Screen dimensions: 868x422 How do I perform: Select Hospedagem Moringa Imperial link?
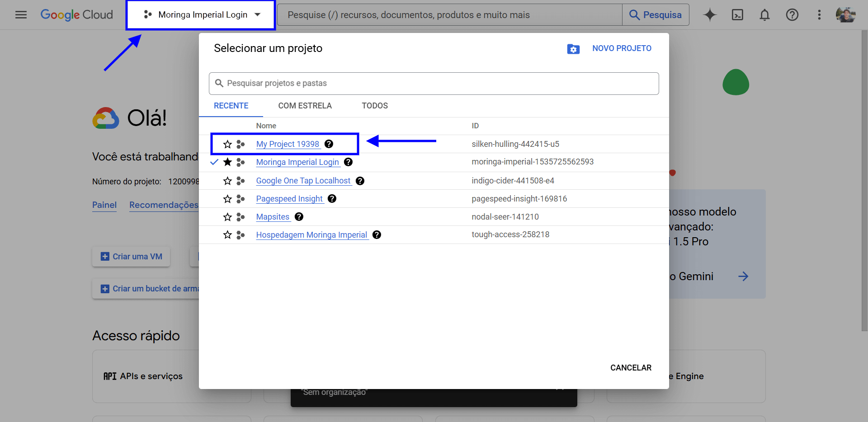coord(311,235)
